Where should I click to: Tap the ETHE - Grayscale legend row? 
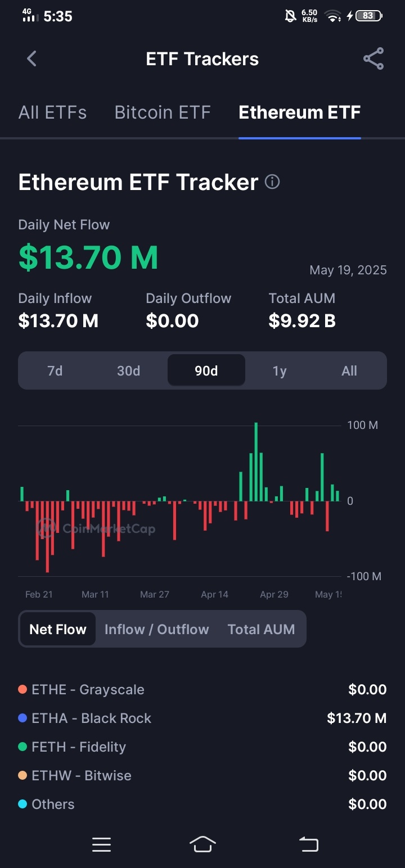tap(202, 689)
